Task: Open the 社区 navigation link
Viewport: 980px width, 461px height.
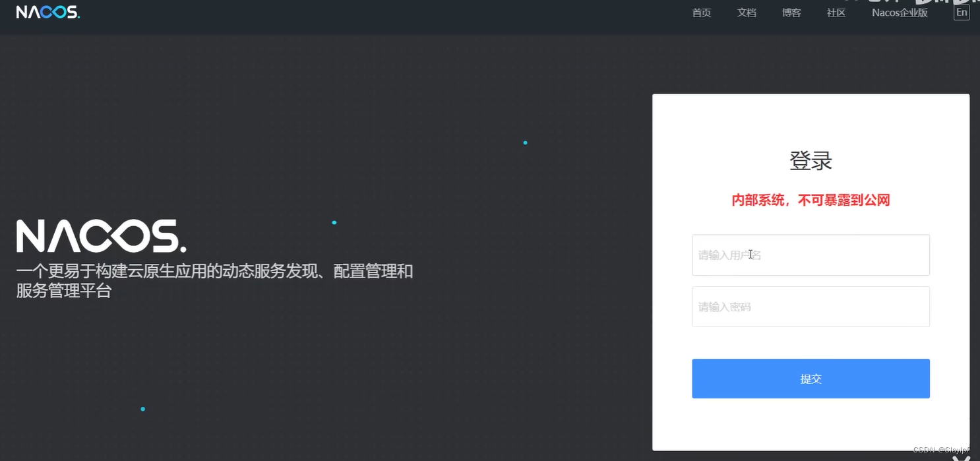Action: (836, 13)
